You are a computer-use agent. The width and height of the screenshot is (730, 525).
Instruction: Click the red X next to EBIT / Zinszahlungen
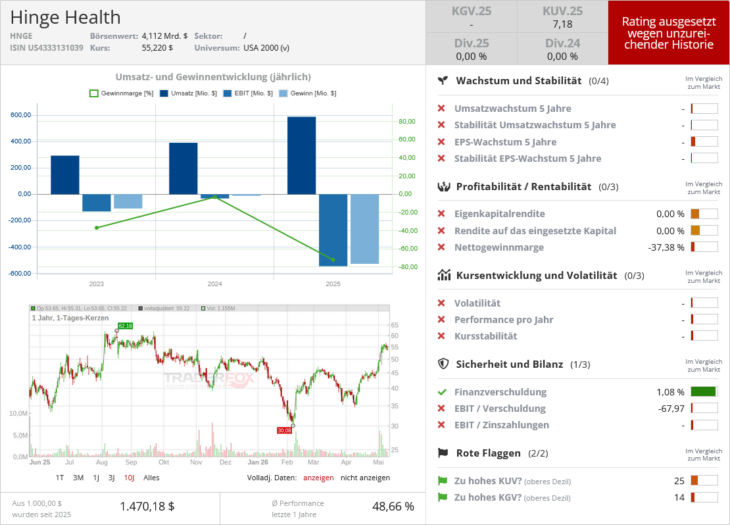[441, 424]
